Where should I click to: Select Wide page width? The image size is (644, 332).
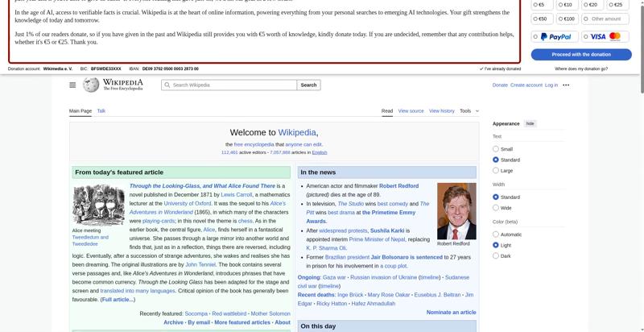point(496,208)
